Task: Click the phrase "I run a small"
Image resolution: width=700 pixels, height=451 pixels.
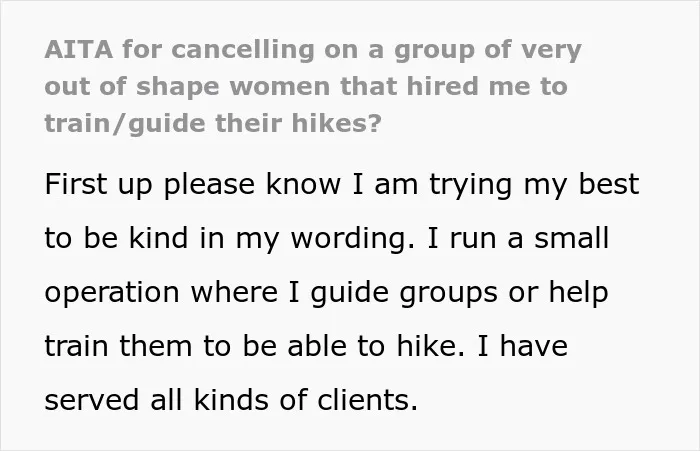Action: coord(518,238)
